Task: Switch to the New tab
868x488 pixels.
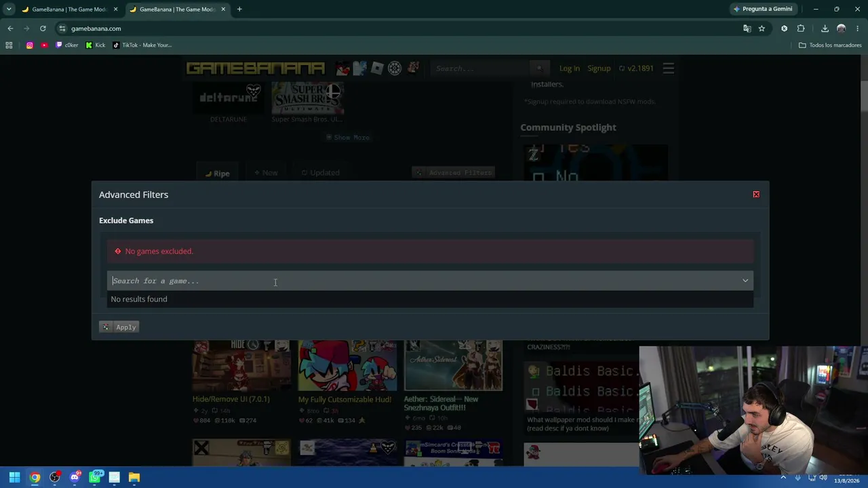Action: 266,173
